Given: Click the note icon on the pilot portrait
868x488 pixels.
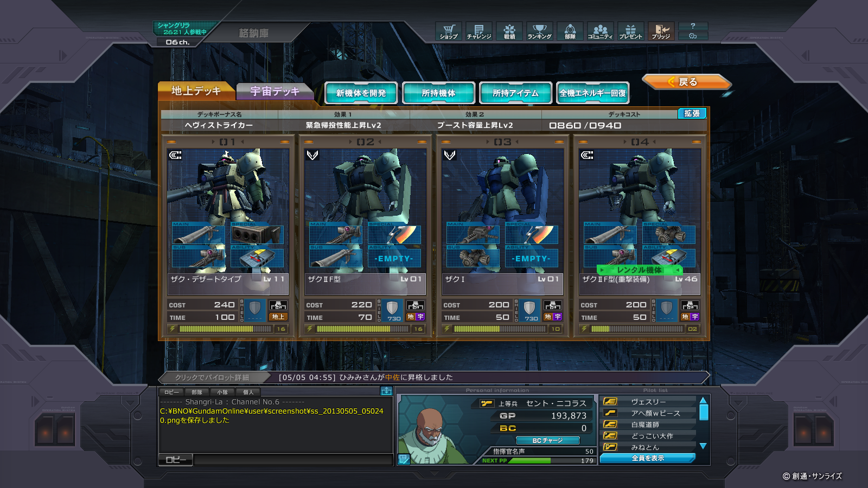Looking at the screenshot, I should 404,459.
